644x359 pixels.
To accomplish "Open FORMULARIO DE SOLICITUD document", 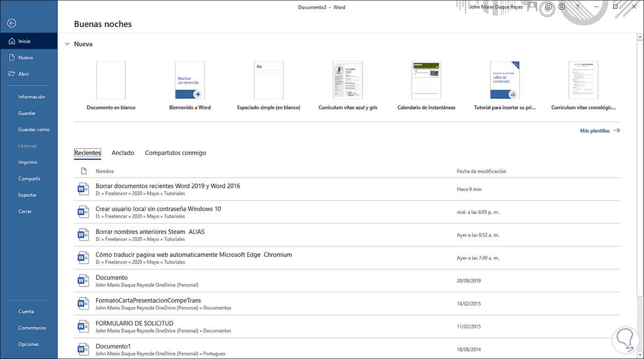I will coord(347,326).
